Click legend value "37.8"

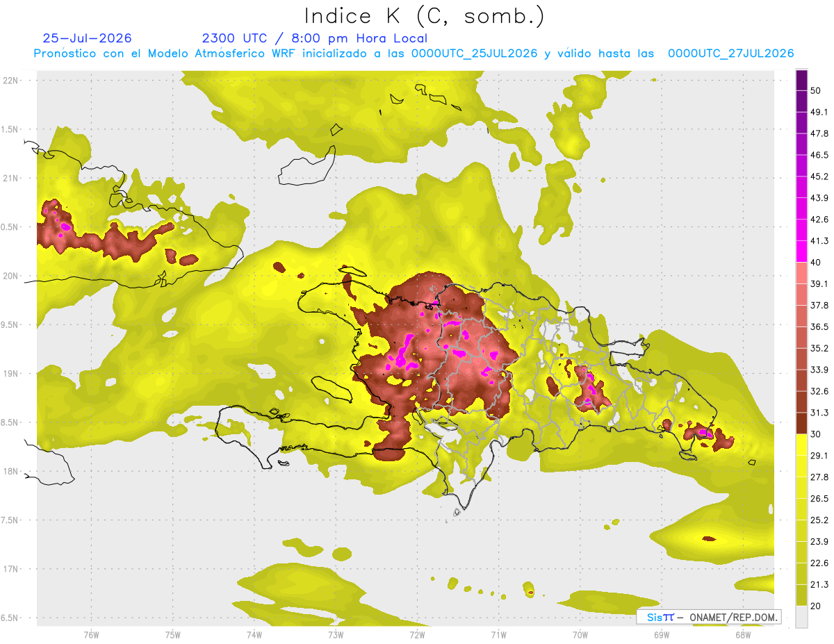819,305
